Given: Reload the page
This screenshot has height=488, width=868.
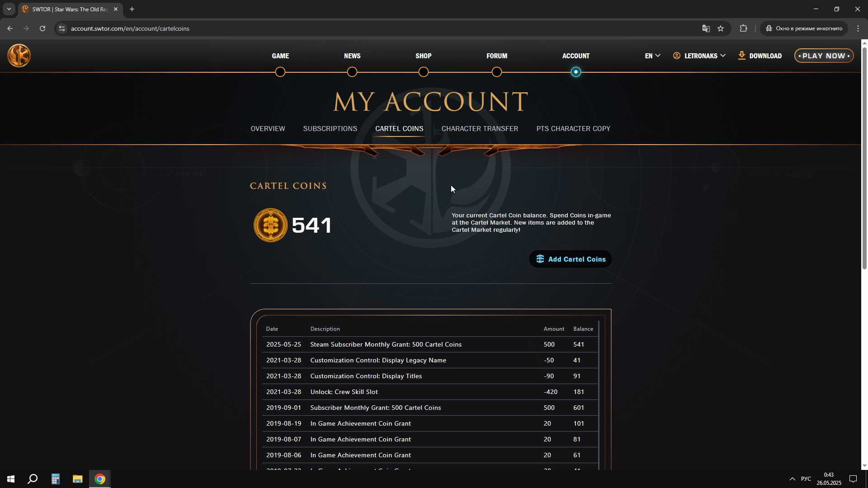Looking at the screenshot, I should tap(42, 28).
